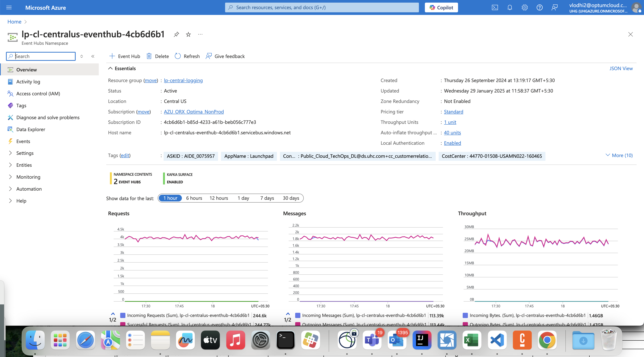Image resolution: width=644 pixels, height=357 pixels.
Task: Open the help question mark icon
Action: click(x=539, y=7)
